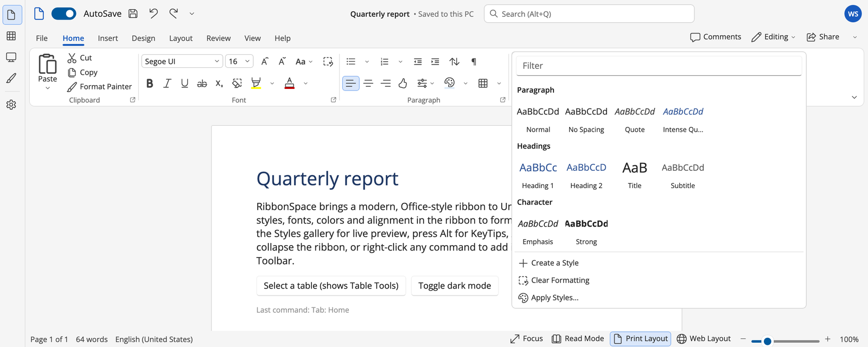868x347 pixels.
Task: Click the eraser icon in Font group
Action: coord(237,83)
